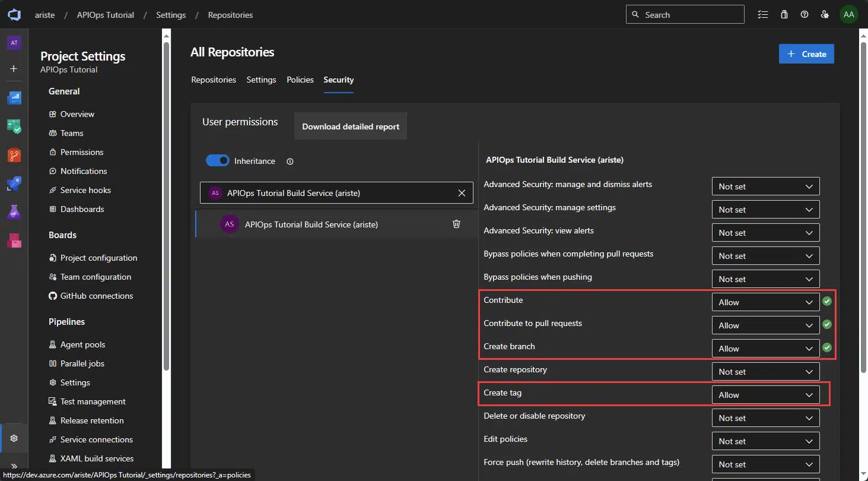
Task: Click the green checkmark beside Contribute
Action: 826,301
